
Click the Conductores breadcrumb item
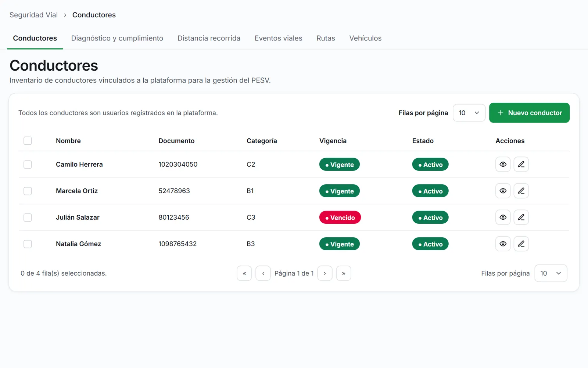[94, 15]
